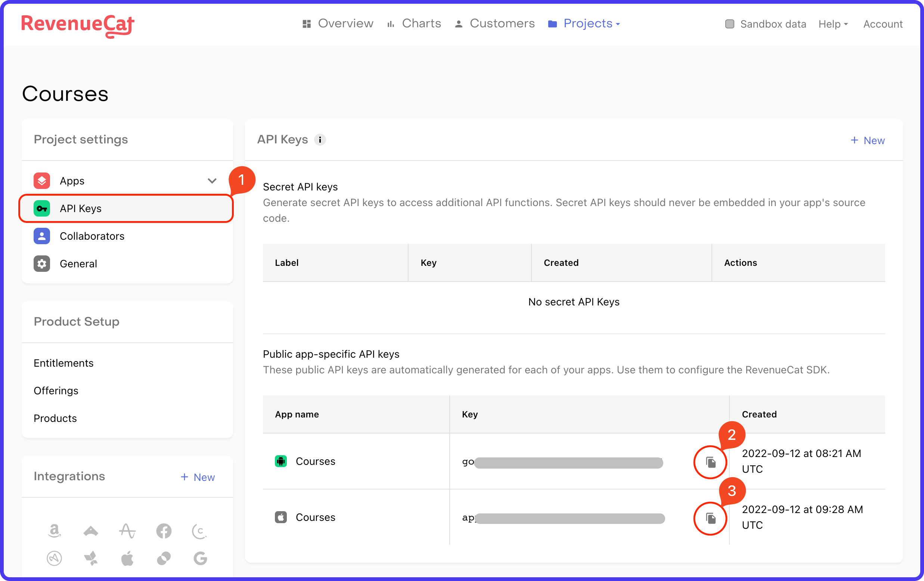Screen dimensions: 924x581
Task: Open the Facebook integration icon
Action: 164,531
